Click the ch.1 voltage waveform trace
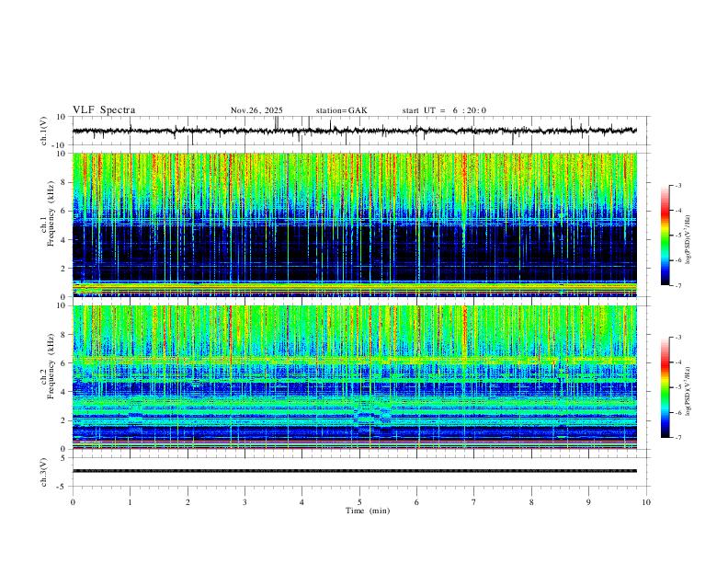This screenshot has height=563, width=728. click(354, 131)
